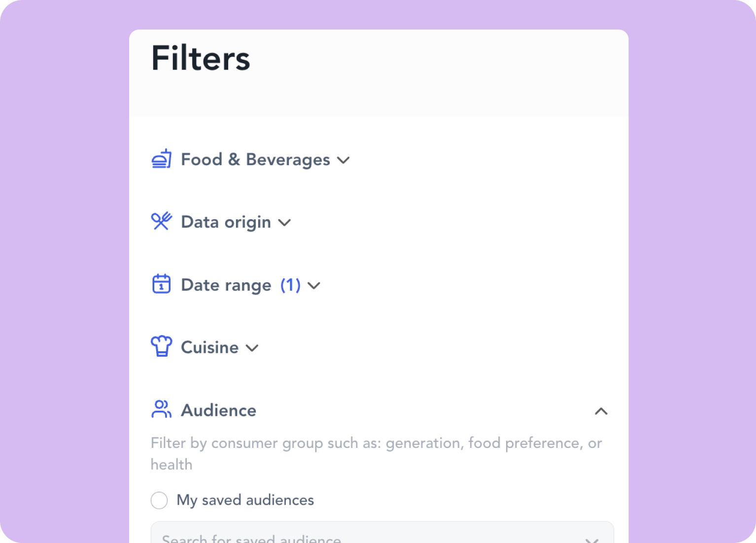The height and width of the screenshot is (543, 756).
Task: Click the Date range calendar icon
Action: (161, 284)
